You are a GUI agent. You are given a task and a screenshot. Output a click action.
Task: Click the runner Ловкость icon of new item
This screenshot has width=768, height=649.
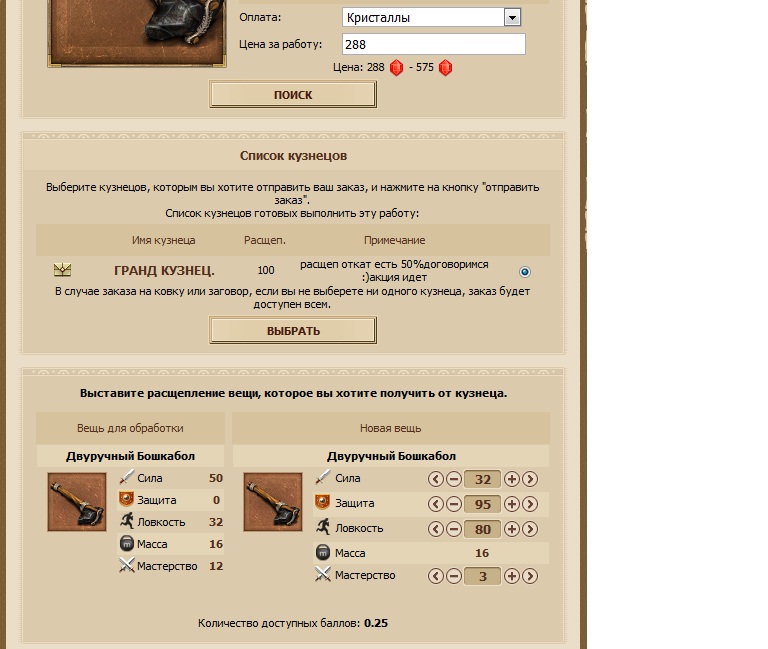pyautogui.click(x=323, y=527)
